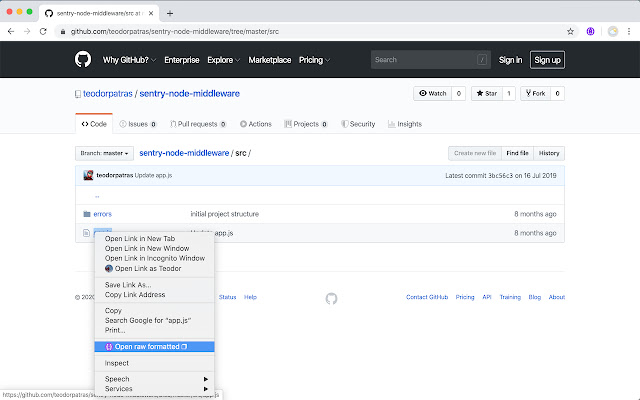Choose Copy Link Address in context menu
This screenshot has width=640, height=400.
point(135,295)
